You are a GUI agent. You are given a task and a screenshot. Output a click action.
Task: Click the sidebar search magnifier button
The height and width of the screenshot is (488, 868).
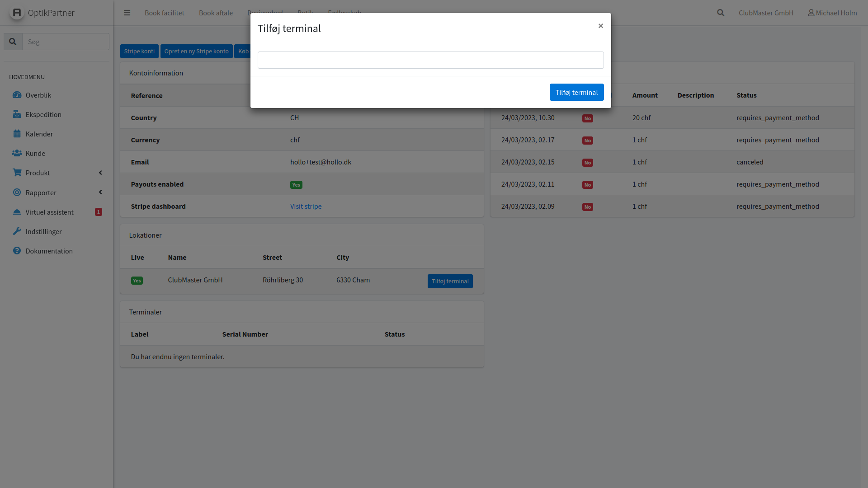[13, 42]
